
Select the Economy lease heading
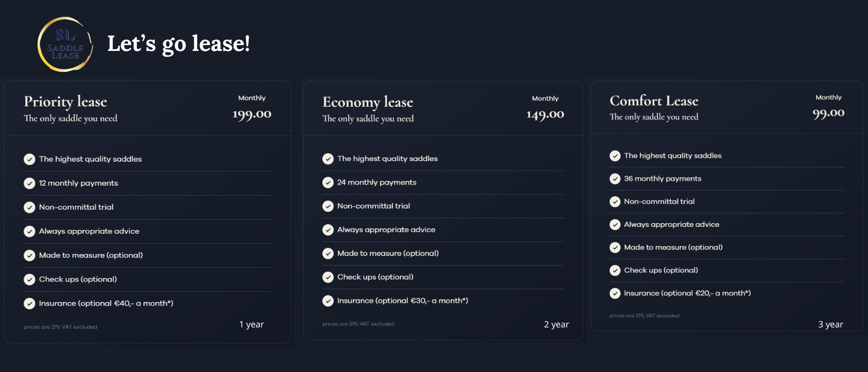[x=368, y=102]
